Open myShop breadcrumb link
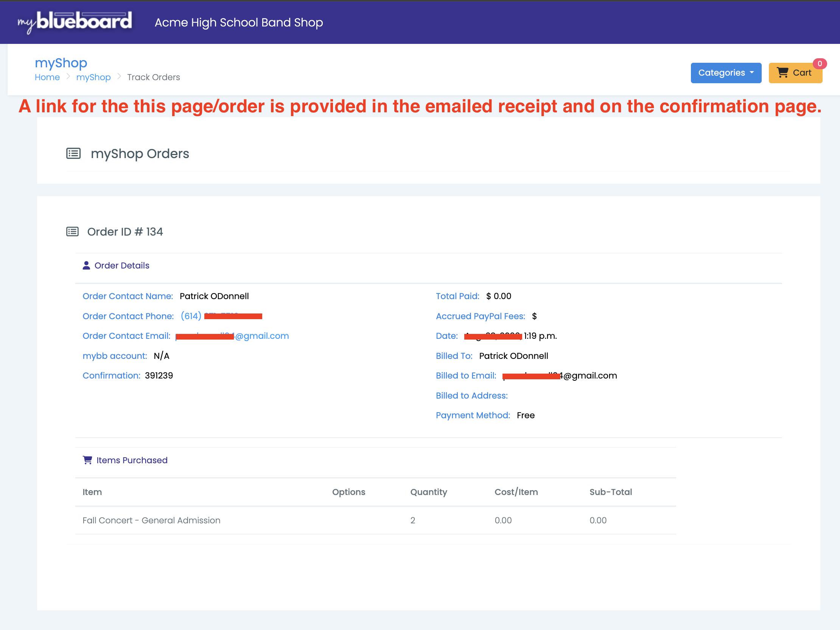This screenshot has height=630, width=840. pyautogui.click(x=93, y=77)
